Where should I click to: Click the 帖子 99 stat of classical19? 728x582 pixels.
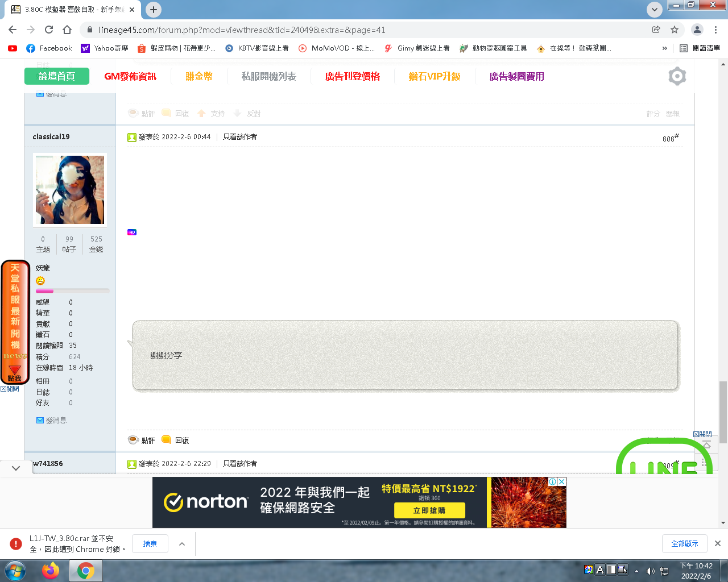69,244
